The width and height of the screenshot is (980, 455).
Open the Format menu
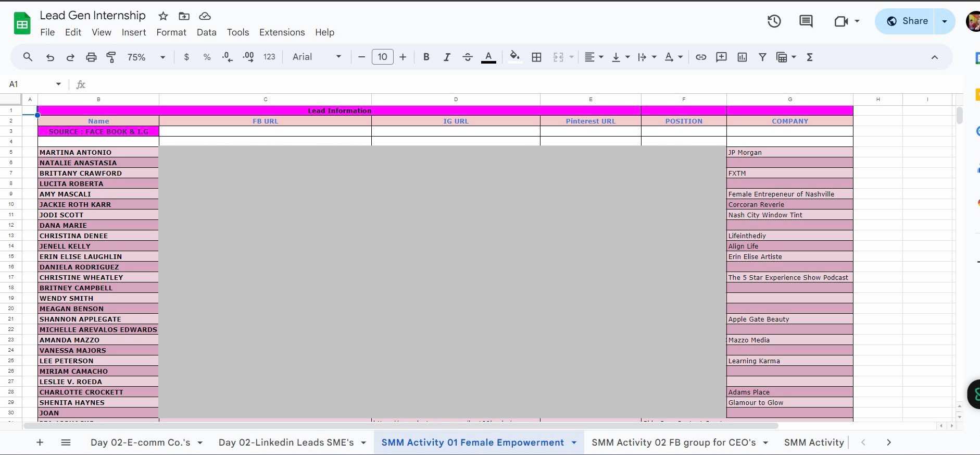171,32
